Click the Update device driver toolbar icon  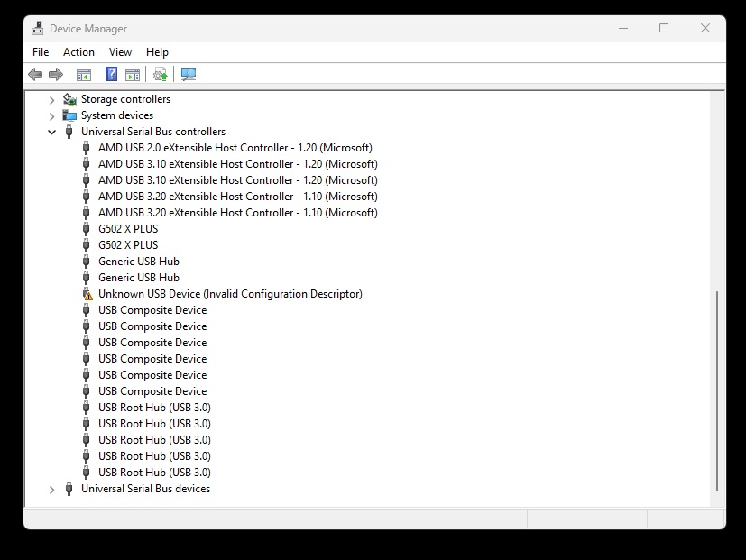pyautogui.click(x=161, y=74)
